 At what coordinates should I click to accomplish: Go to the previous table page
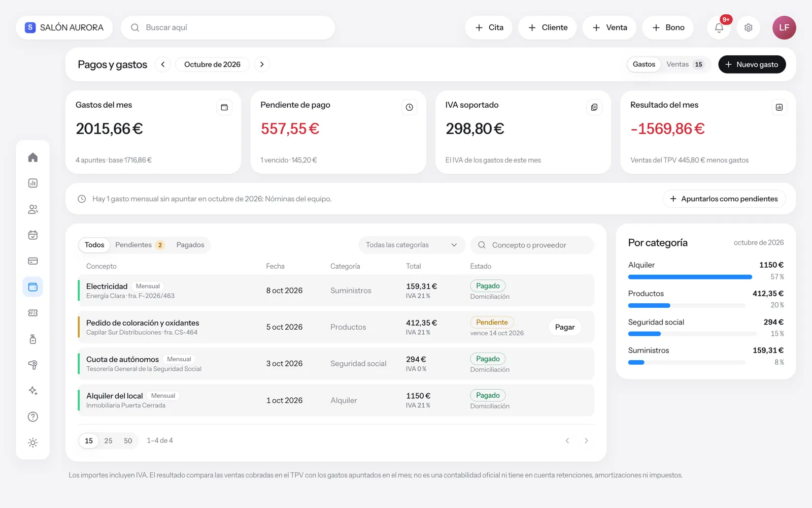(x=567, y=441)
